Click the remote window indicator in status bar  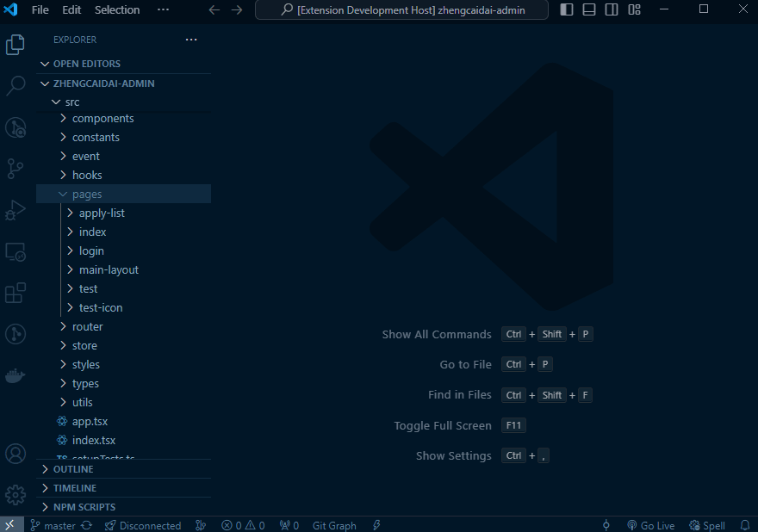click(10, 525)
